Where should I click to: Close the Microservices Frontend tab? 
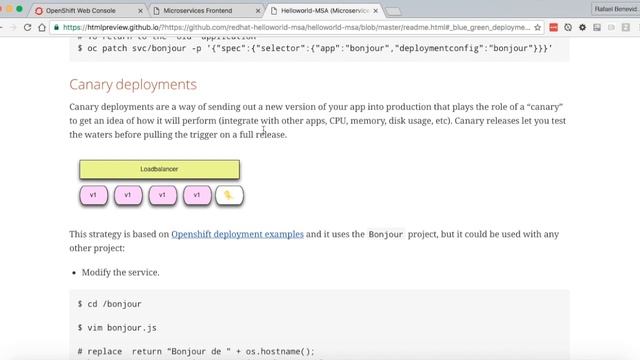tap(258, 11)
